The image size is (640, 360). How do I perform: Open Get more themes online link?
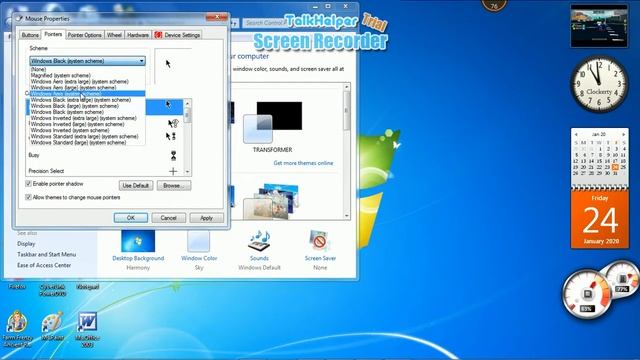point(303,163)
